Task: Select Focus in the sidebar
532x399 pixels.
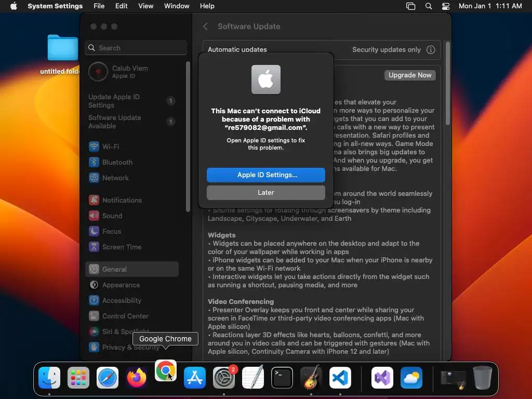Action: (133, 231)
